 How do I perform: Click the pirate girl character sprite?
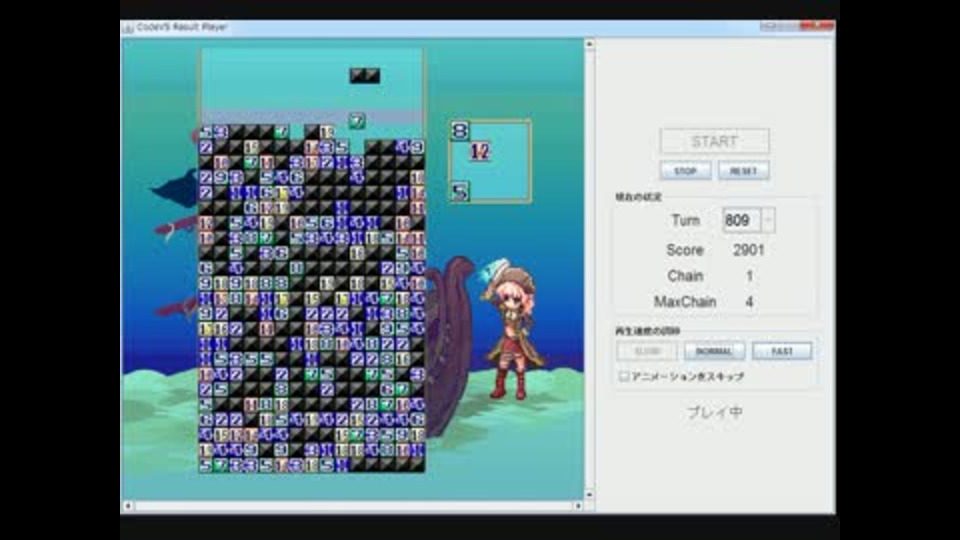click(x=511, y=329)
